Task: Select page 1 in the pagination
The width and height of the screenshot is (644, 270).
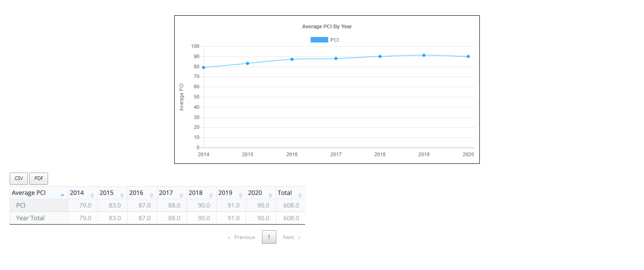Action: (x=269, y=237)
